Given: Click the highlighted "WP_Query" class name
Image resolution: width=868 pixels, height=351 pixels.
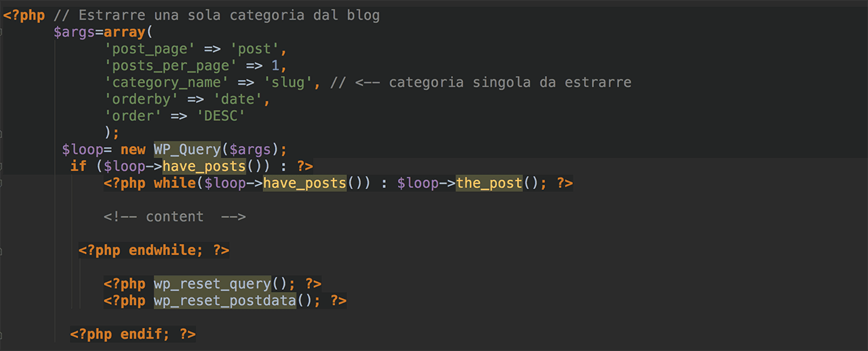Looking at the screenshot, I should (x=187, y=149).
